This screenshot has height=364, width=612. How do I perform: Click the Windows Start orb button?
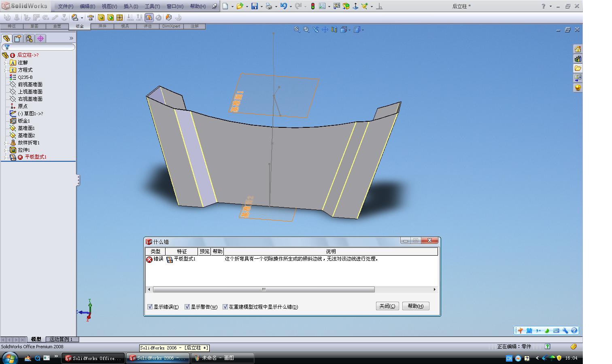10,358
